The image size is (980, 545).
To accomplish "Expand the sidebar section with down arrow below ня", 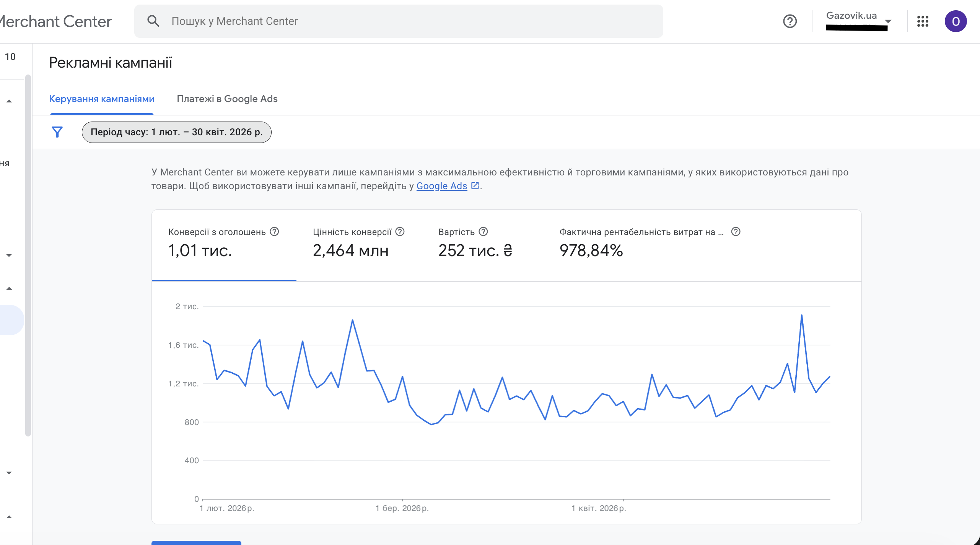I will 9,255.
